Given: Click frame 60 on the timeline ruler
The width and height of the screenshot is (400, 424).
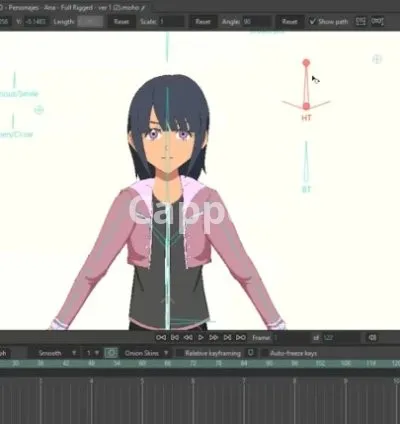Looking at the screenshot, I should pyautogui.click(x=142, y=363).
